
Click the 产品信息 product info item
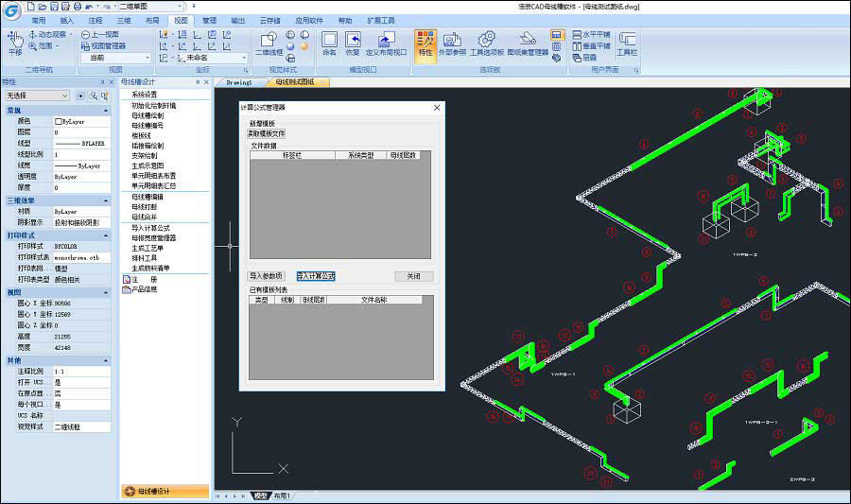tap(140, 289)
